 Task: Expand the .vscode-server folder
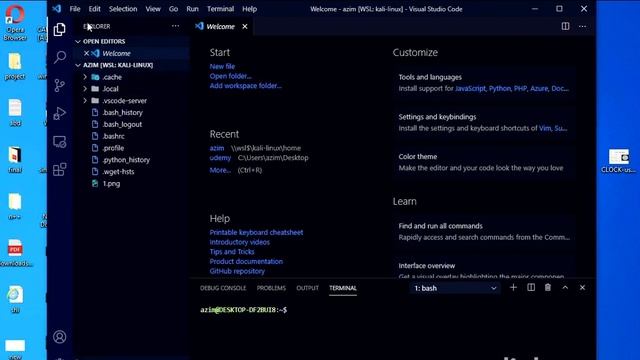85,101
